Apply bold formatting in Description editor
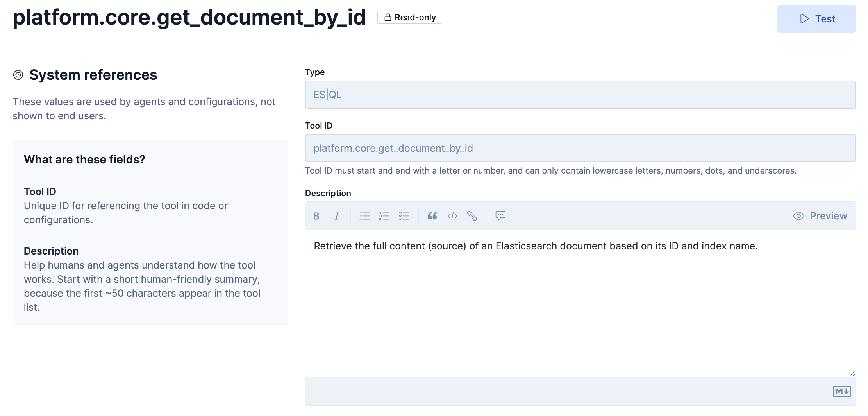 tap(316, 216)
